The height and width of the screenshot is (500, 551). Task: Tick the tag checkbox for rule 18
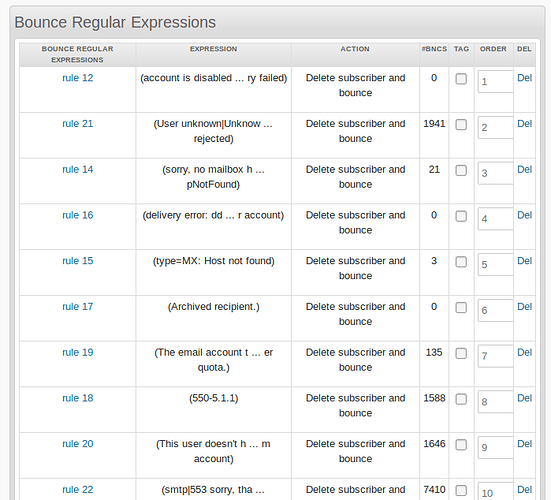(x=461, y=399)
